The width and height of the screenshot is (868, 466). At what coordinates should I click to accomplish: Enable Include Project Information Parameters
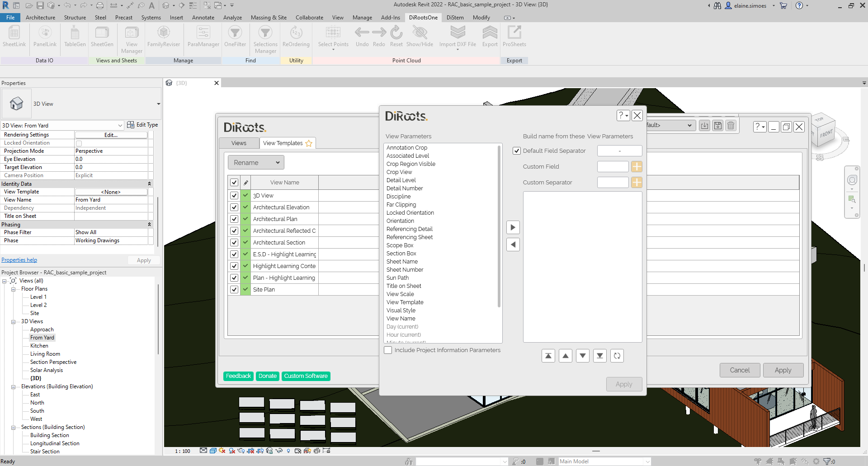388,350
